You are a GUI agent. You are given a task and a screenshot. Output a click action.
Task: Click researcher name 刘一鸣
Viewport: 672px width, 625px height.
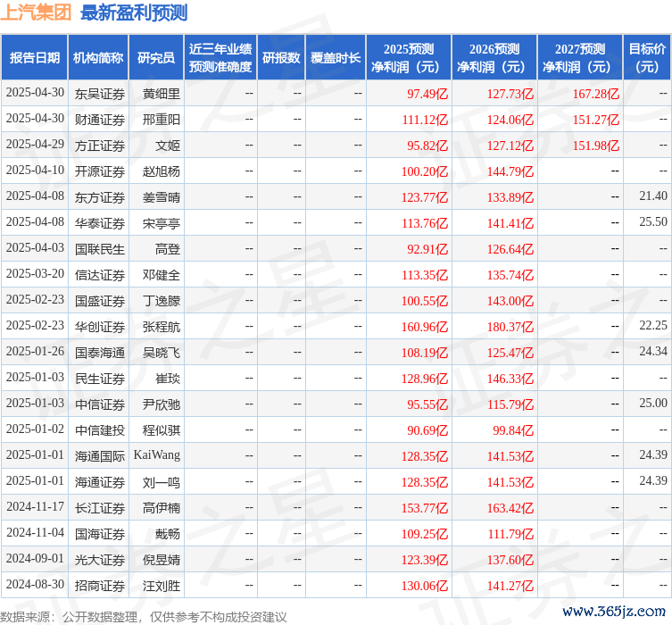pos(162,482)
